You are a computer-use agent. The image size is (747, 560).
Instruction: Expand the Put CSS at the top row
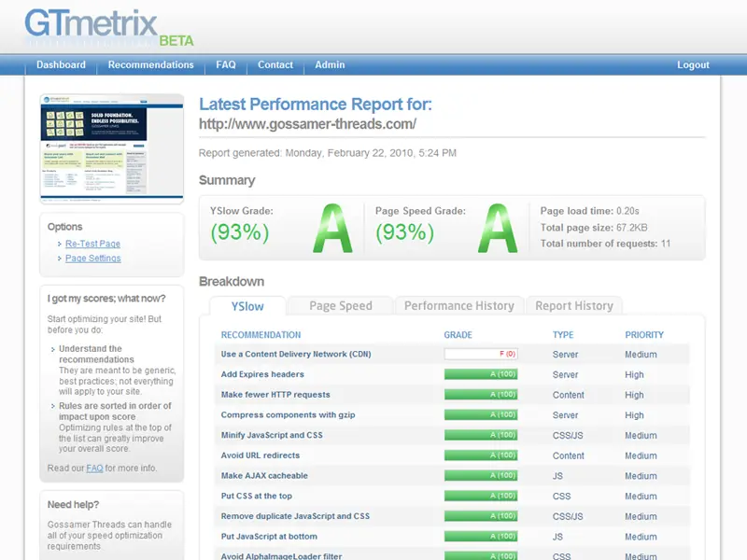click(x=452, y=496)
